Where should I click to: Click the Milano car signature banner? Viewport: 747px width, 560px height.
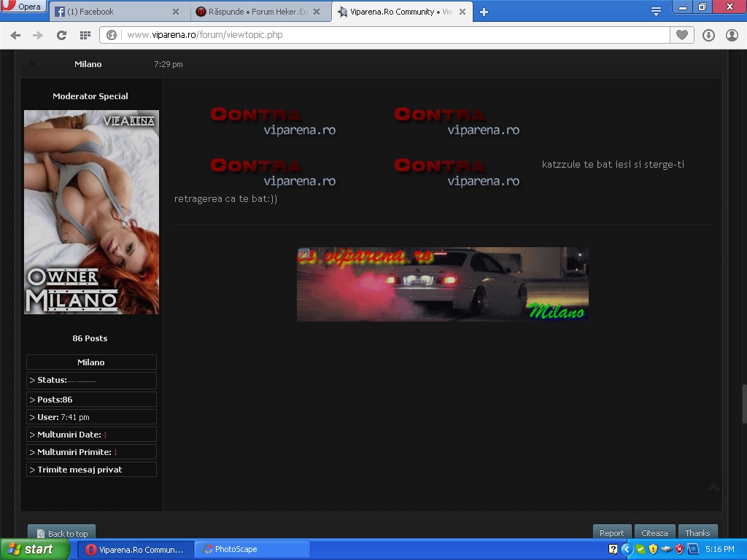point(443,284)
